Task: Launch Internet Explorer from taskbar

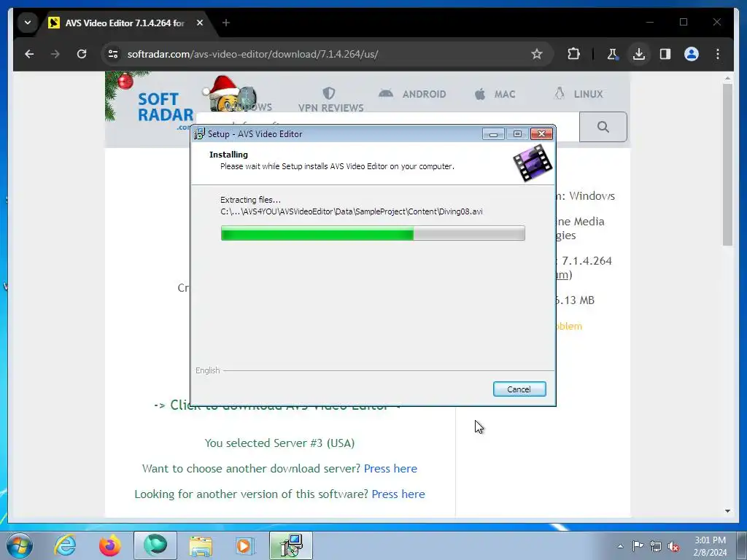Action: coord(65,545)
